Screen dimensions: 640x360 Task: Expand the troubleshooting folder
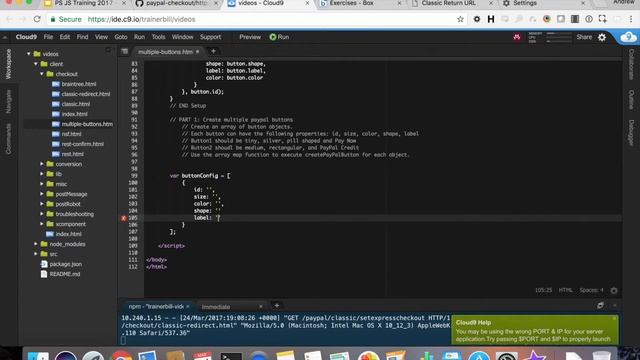[x=42, y=214]
